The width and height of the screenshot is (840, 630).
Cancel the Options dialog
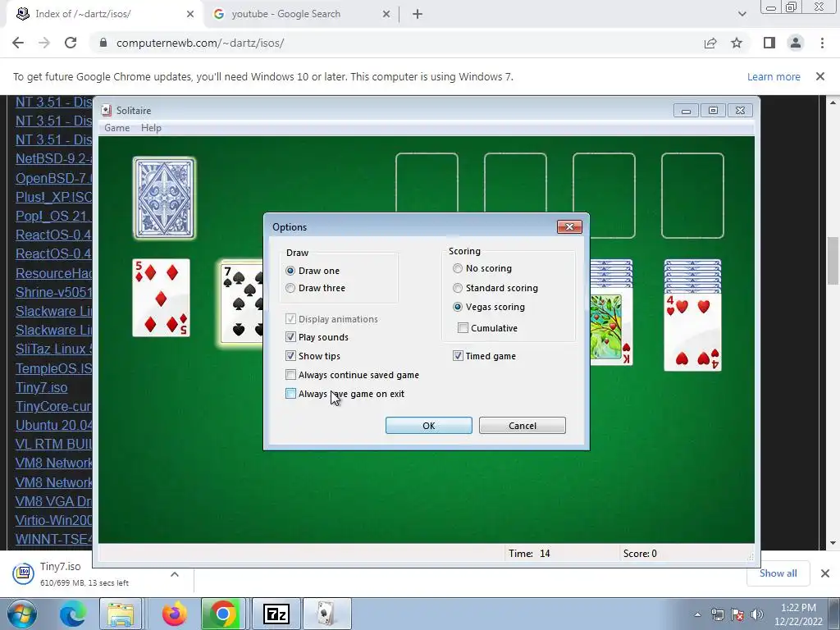pyautogui.click(x=523, y=426)
